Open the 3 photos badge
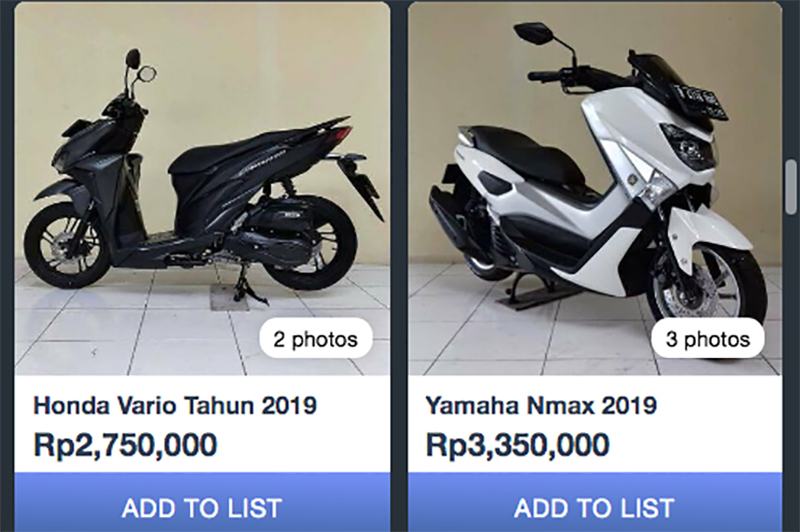The image size is (800, 532). click(x=708, y=339)
